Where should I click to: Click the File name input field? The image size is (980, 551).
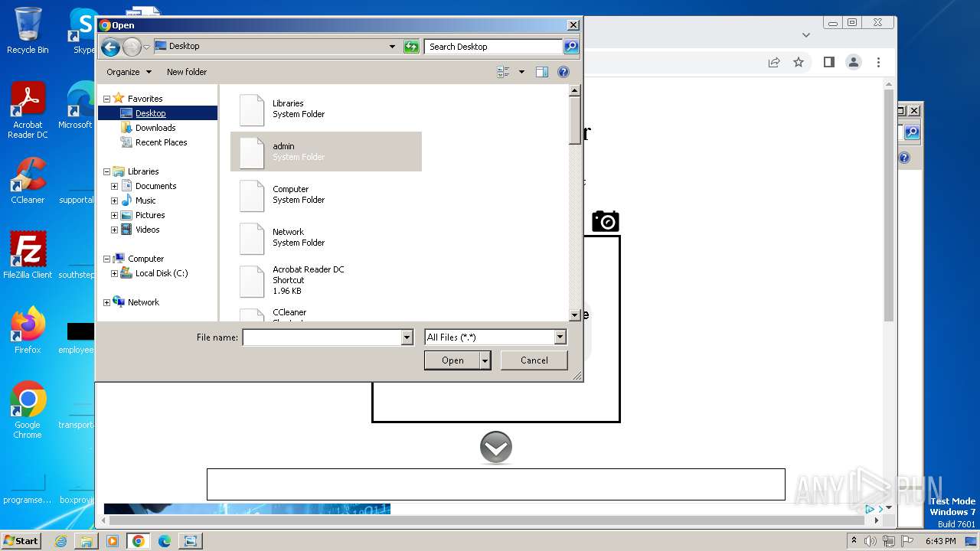click(x=322, y=337)
